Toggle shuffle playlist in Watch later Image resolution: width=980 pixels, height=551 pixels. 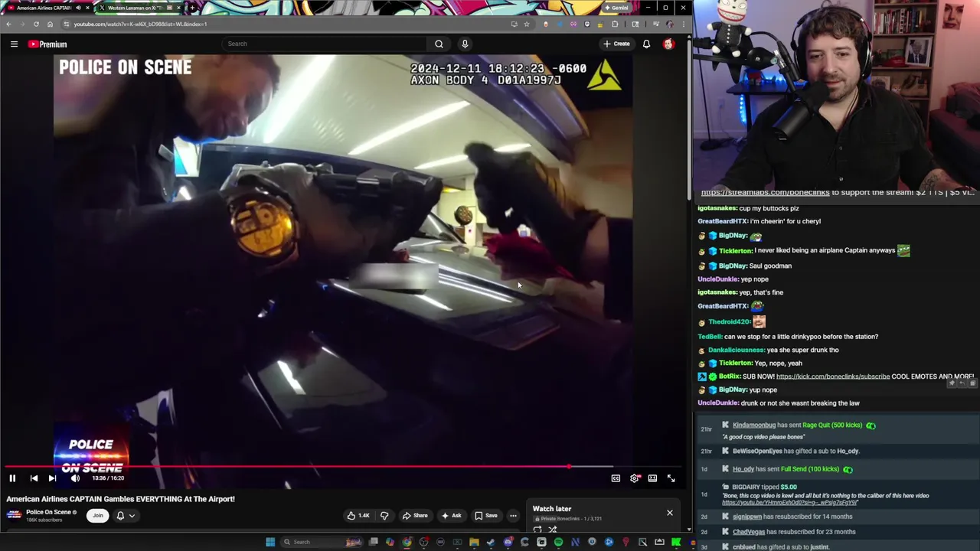(552, 530)
